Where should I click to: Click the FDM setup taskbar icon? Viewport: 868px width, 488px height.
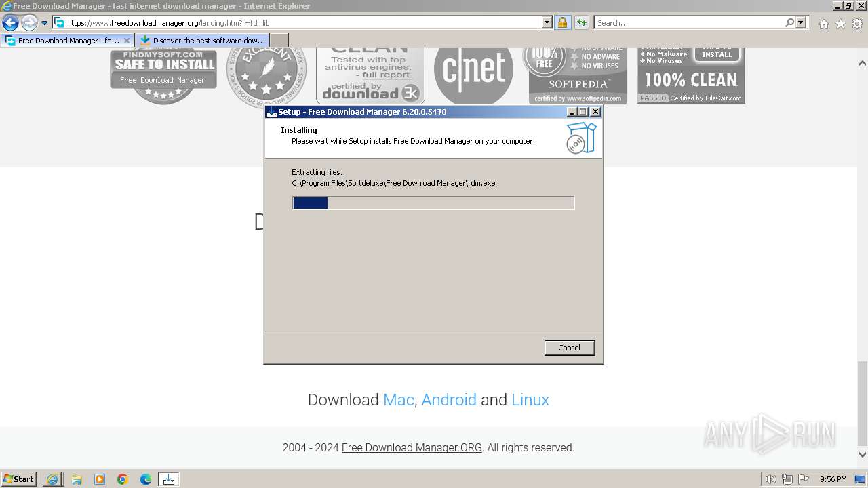click(x=169, y=479)
